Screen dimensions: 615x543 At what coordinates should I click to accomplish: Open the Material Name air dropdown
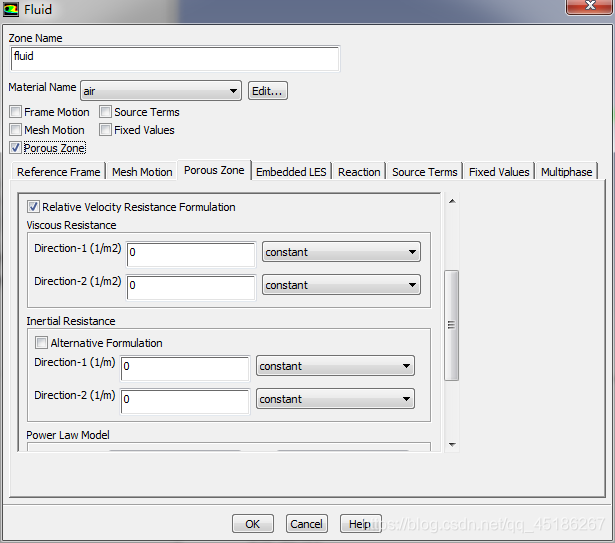pos(161,91)
